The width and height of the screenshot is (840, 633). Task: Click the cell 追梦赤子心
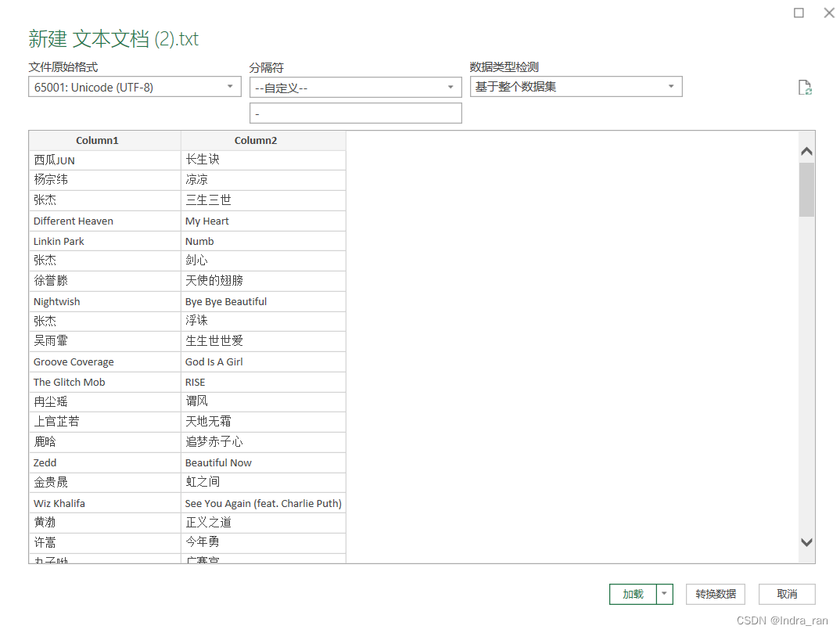264,442
